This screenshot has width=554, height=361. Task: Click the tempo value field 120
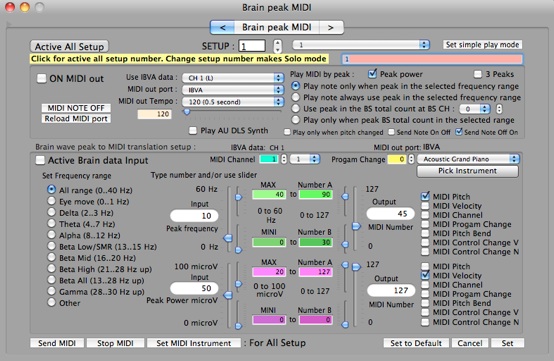(x=154, y=114)
